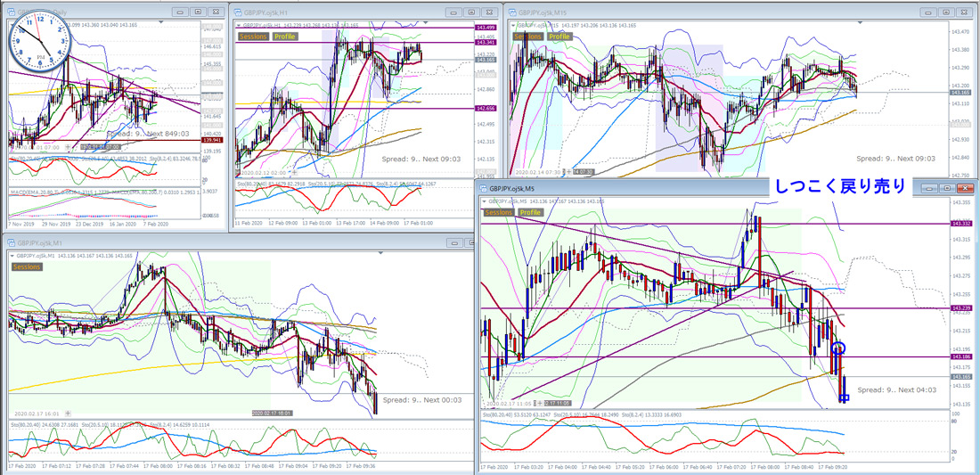Click the 139.941 price label in the Daily chart
This screenshot has height=475, width=980.
click(x=213, y=140)
